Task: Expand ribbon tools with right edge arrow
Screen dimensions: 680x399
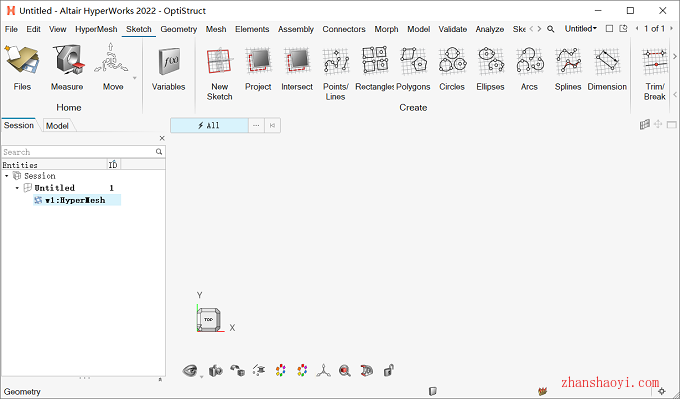Action: tap(675, 56)
